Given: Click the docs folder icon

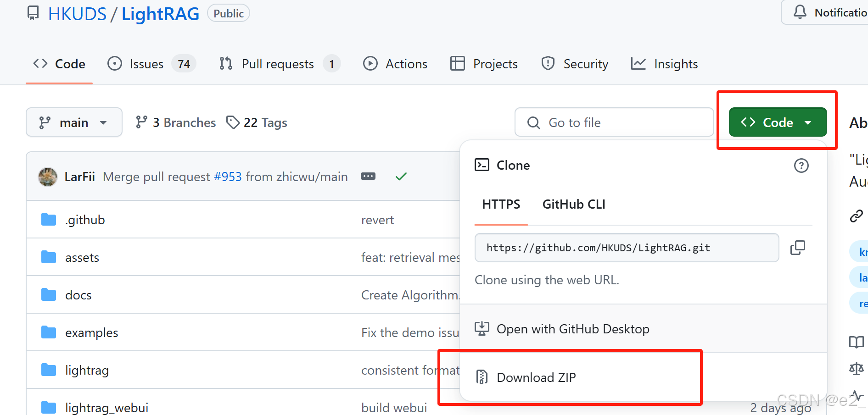Looking at the screenshot, I should click(49, 295).
